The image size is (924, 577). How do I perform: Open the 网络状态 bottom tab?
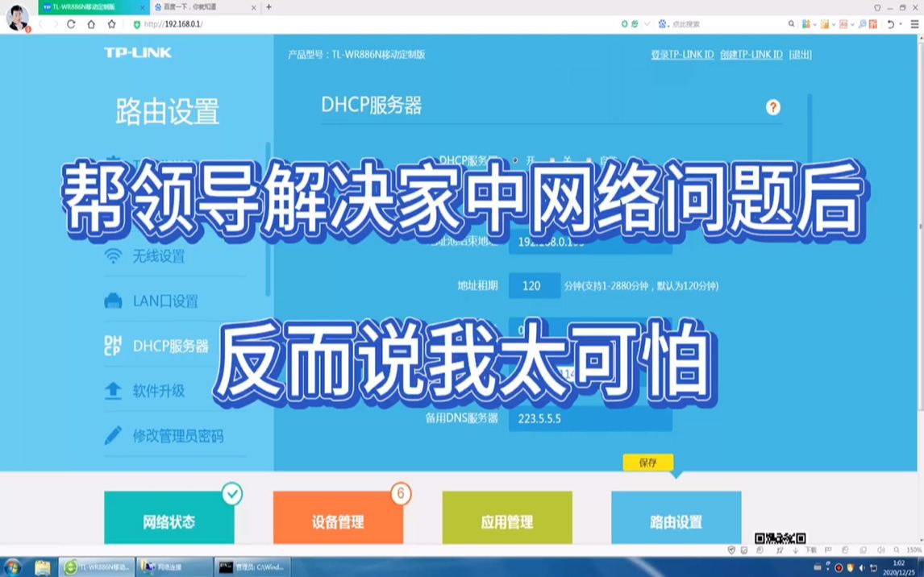point(169,518)
